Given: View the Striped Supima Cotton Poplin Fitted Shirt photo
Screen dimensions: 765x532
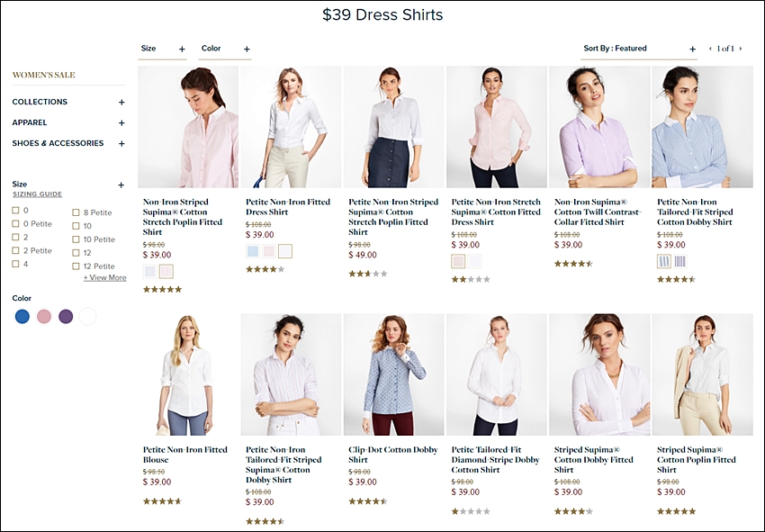Looking at the screenshot, I should coord(703,374).
